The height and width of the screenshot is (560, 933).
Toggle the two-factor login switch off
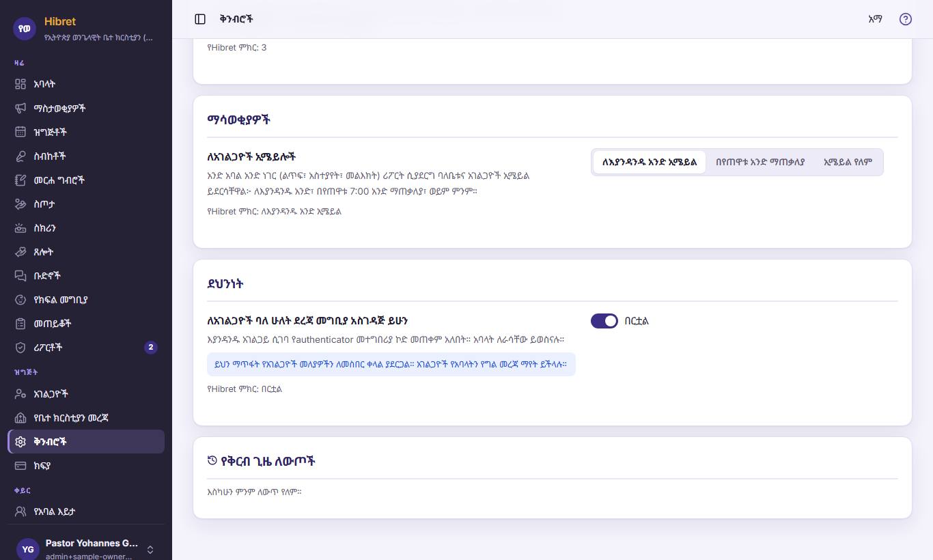click(604, 321)
